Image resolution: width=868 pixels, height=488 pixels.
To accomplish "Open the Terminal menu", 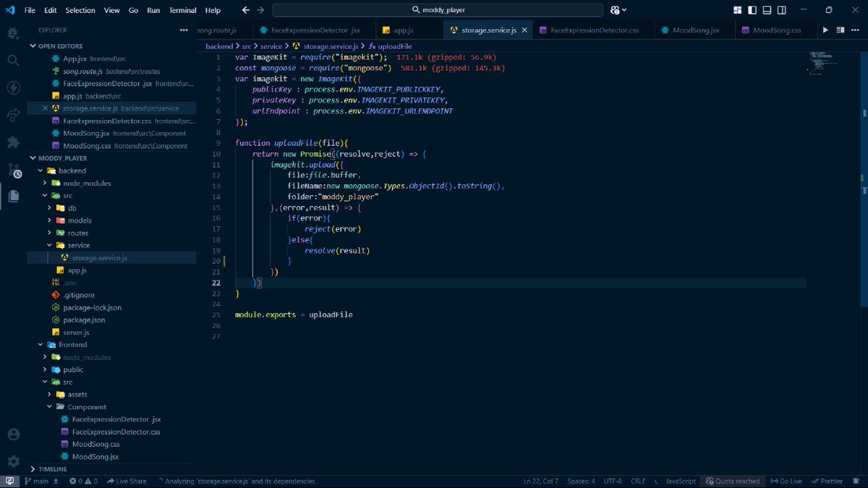I will (182, 9).
